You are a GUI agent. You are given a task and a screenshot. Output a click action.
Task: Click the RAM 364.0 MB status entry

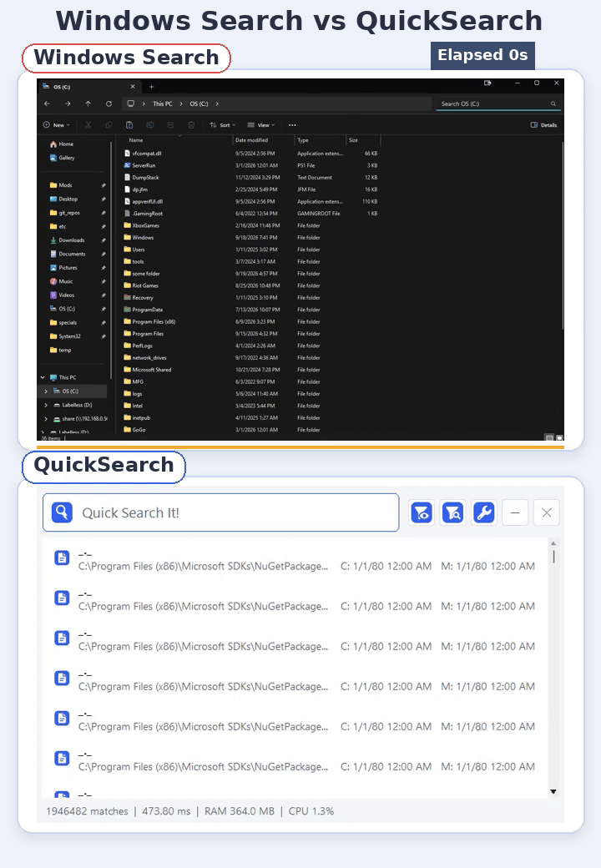[x=239, y=811]
